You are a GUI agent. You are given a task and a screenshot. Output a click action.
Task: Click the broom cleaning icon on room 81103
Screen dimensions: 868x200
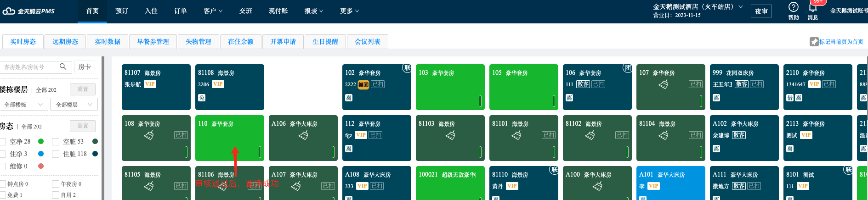click(x=450, y=135)
